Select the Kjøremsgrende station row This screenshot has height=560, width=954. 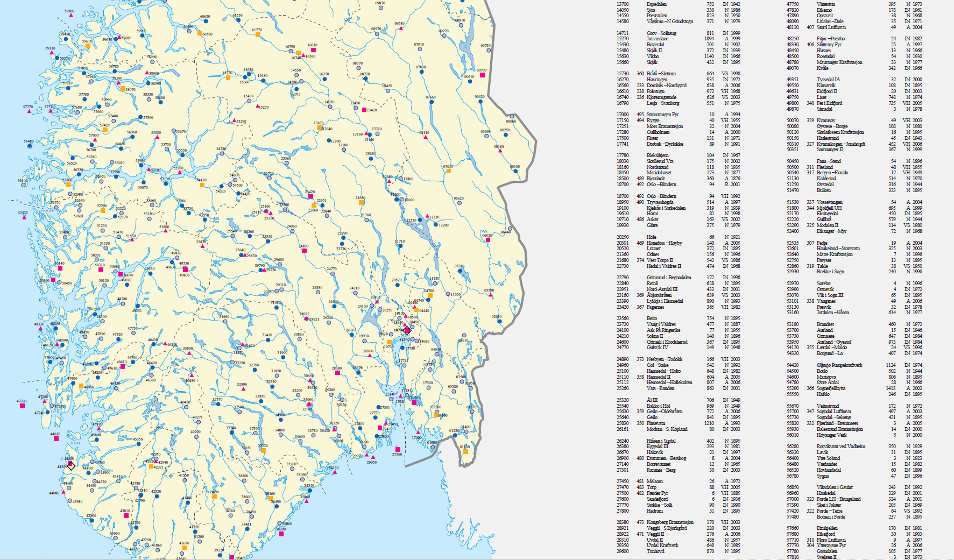[679, 97]
